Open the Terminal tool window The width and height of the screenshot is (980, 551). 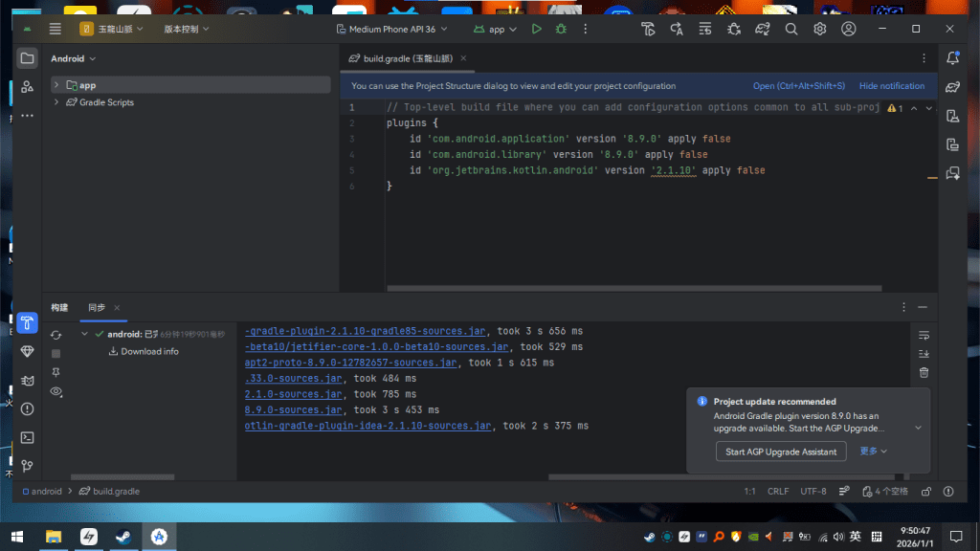27,437
